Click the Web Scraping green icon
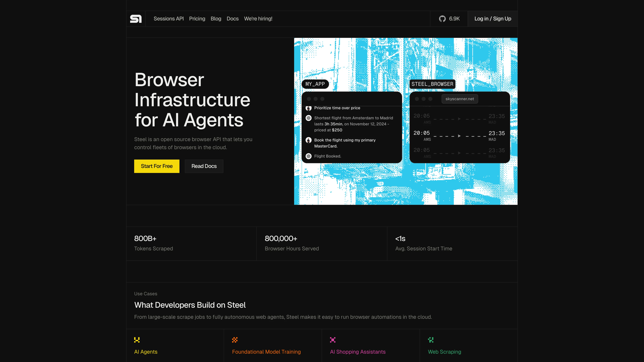Screen dimensions: 644x362 pyautogui.click(x=431, y=340)
